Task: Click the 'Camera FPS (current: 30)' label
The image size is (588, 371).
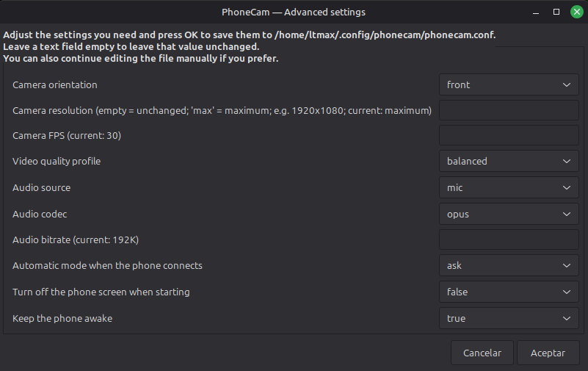Action: 67,135
